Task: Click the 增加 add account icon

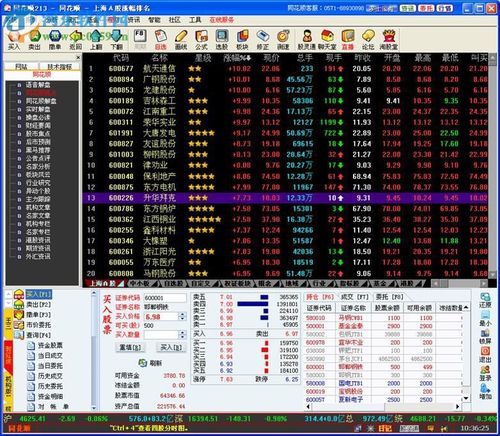Action: click(485, 392)
